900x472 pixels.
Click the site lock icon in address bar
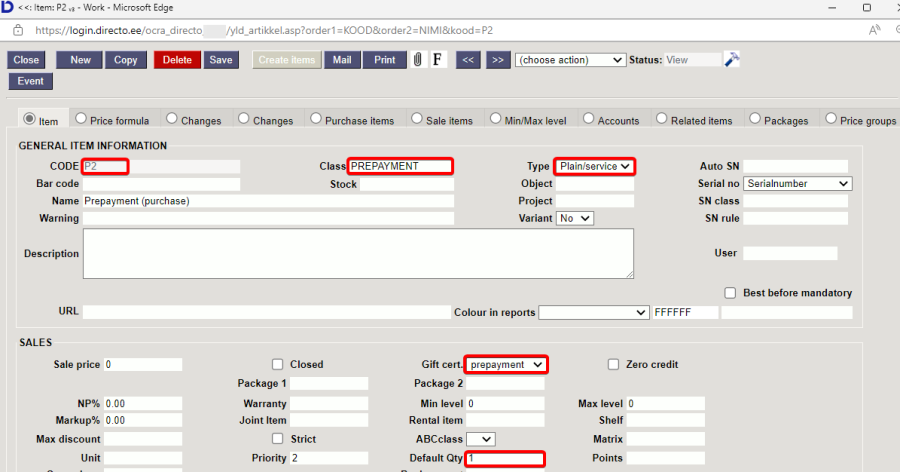pos(18,30)
